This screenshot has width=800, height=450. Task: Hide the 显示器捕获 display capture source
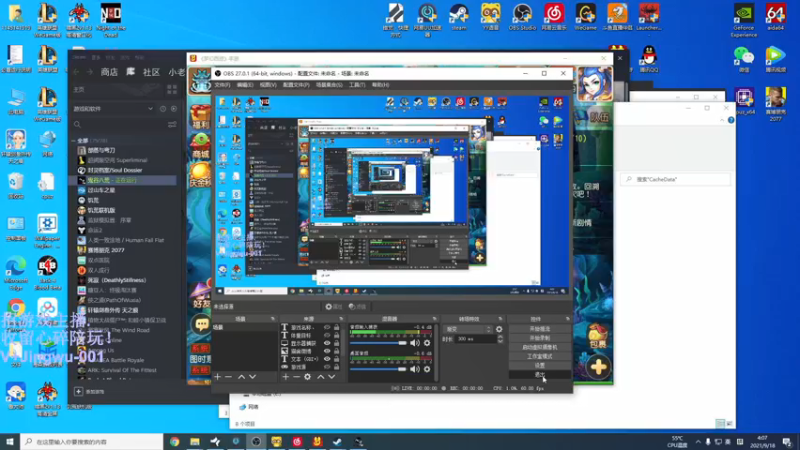(x=327, y=343)
